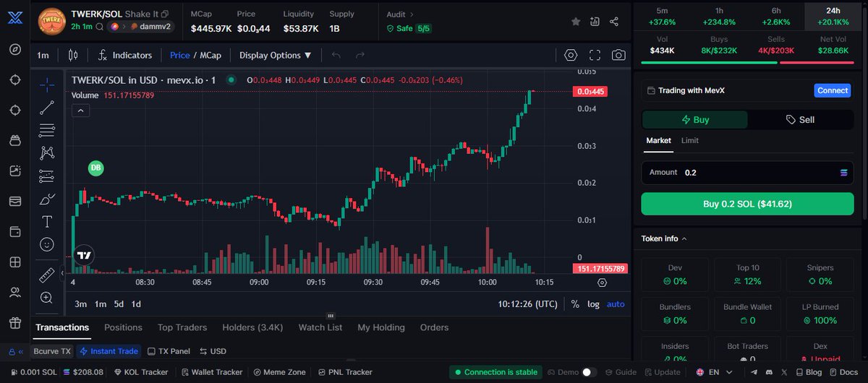Image resolution: width=868 pixels, height=383 pixels.
Task: Toggle the Demo mode switch
Action: coord(590,372)
